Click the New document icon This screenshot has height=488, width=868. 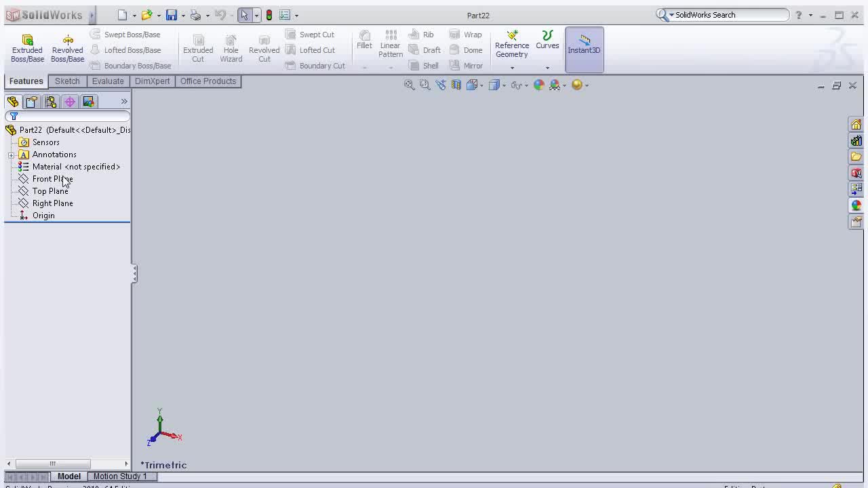(122, 15)
